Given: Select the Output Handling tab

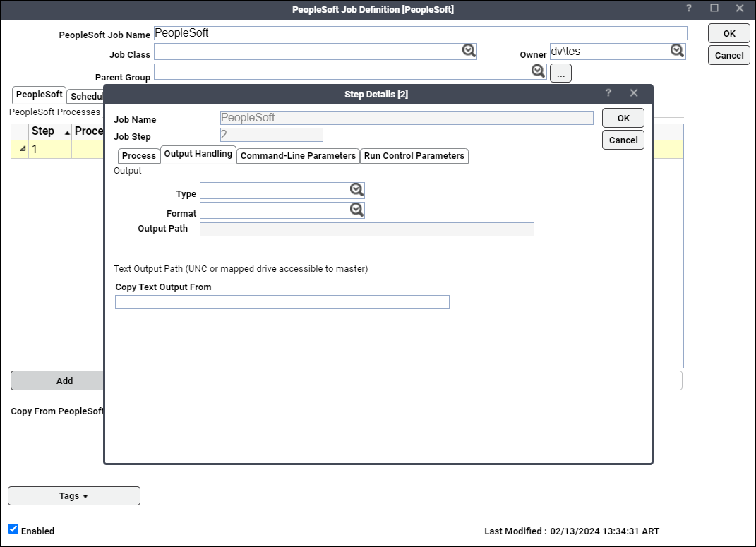Looking at the screenshot, I should (x=198, y=155).
